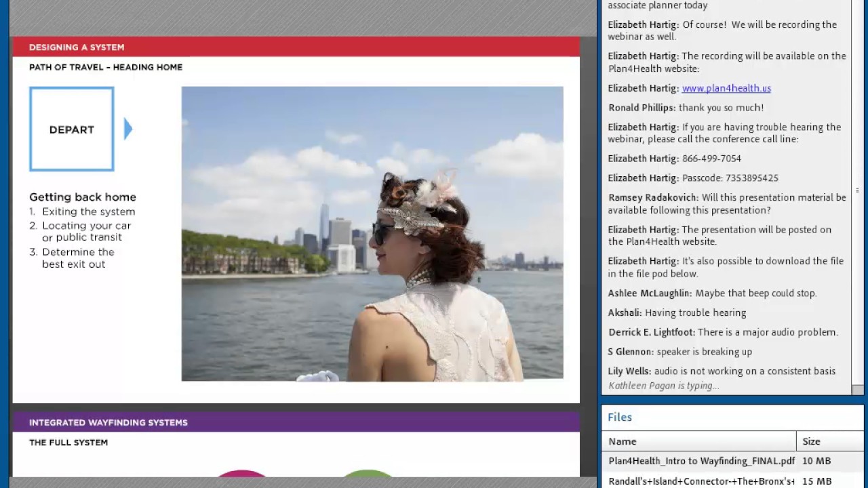868x488 pixels.
Task: Click Lily Wells's audio message
Action: click(722, 371)
